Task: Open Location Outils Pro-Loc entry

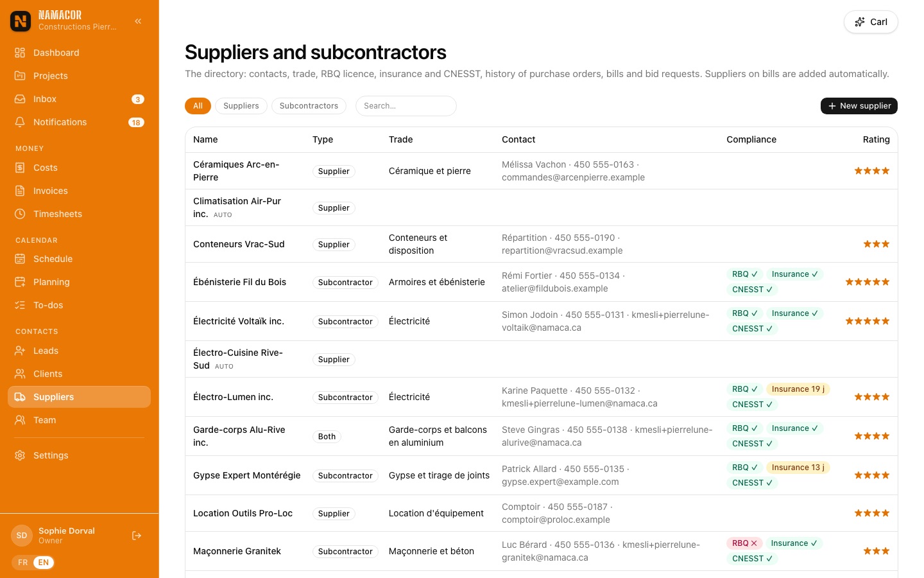Action: coord(542,513)
